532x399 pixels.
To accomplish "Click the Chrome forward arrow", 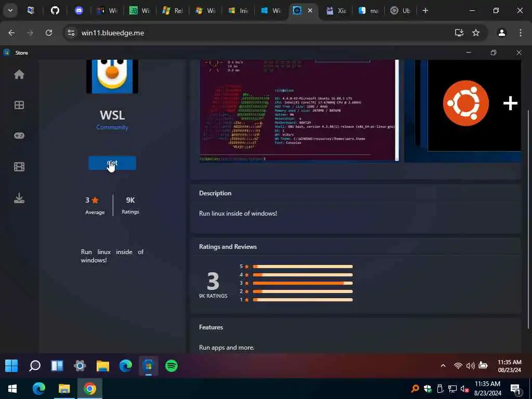I will click(30, 33).
